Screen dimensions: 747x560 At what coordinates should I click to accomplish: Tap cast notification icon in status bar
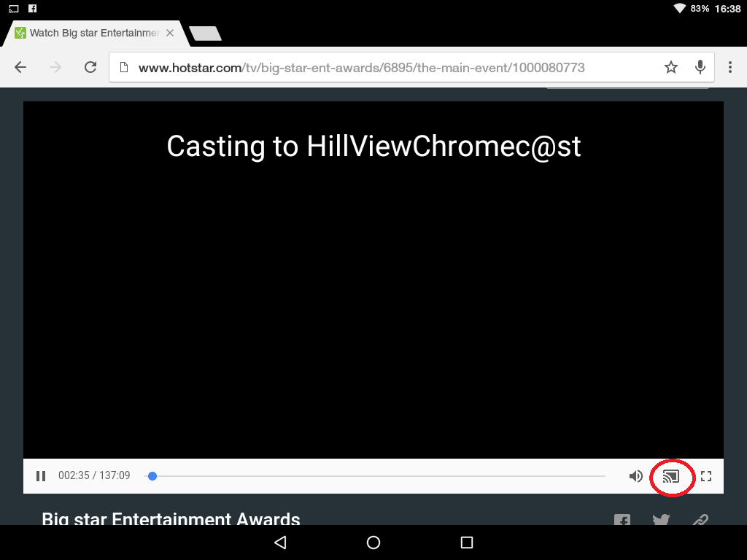[x=14, y=9]
